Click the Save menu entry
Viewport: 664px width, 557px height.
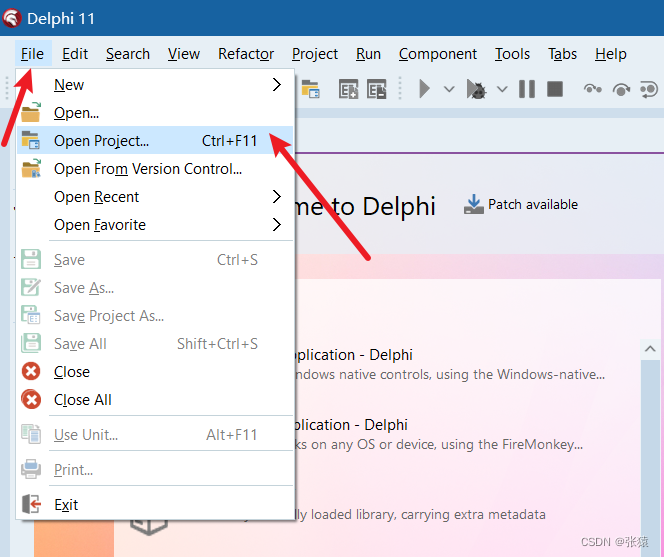pos(155,260)
